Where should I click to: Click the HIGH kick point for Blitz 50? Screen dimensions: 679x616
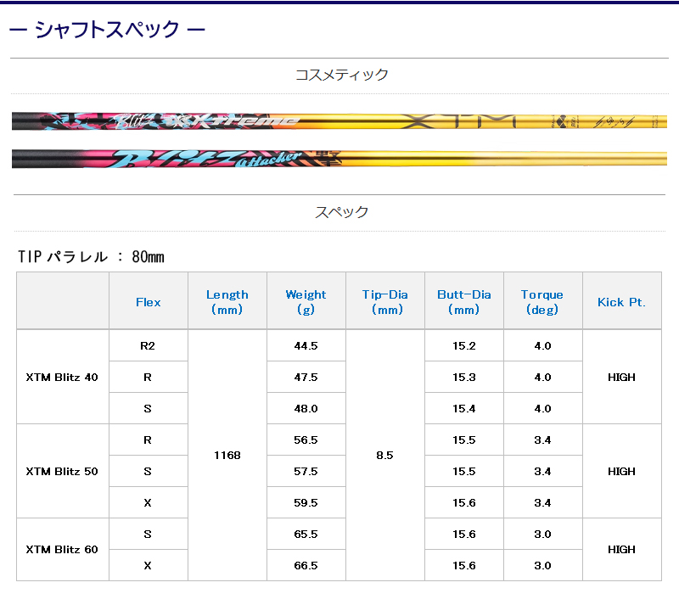tap(621, 471)
